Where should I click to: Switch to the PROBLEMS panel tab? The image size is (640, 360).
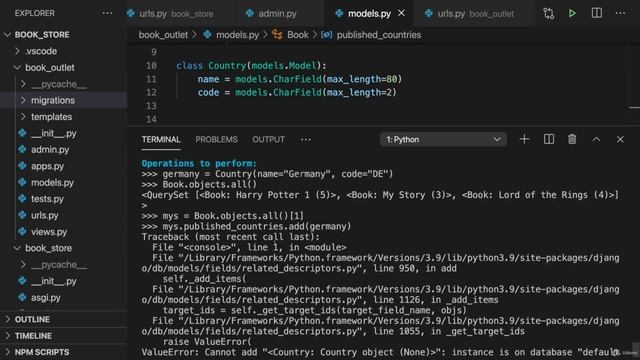(x=216, y=140)
